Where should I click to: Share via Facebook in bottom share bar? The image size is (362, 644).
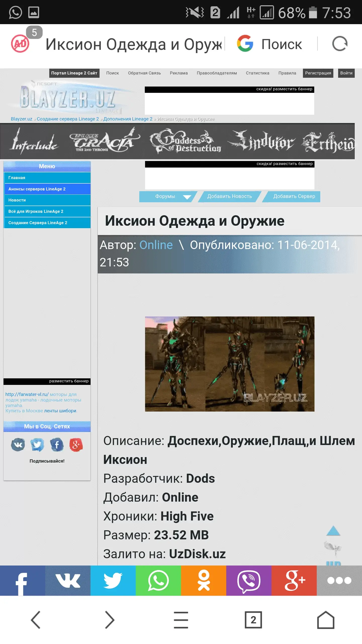click(x=23, y=581)
